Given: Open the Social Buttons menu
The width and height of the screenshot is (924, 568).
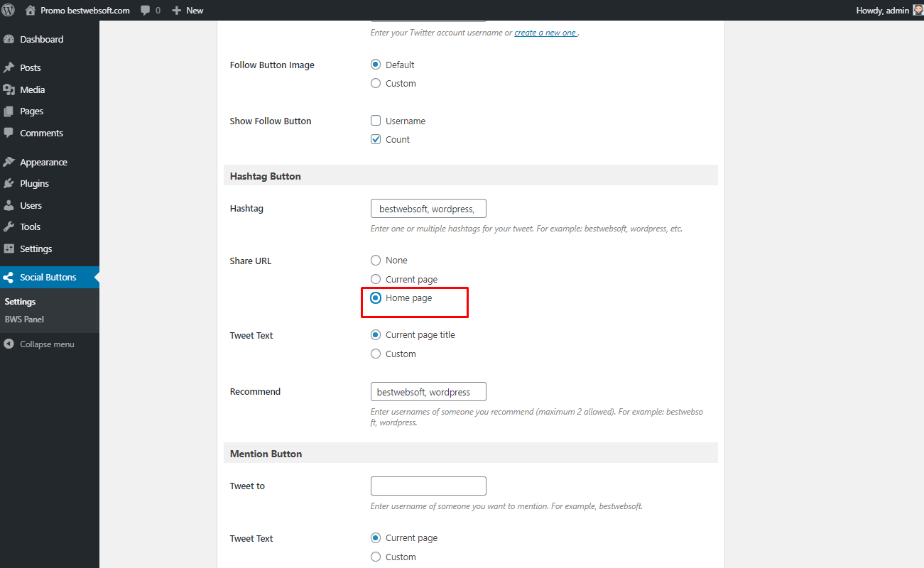Looking at the screenshot, I should point(50,278).
